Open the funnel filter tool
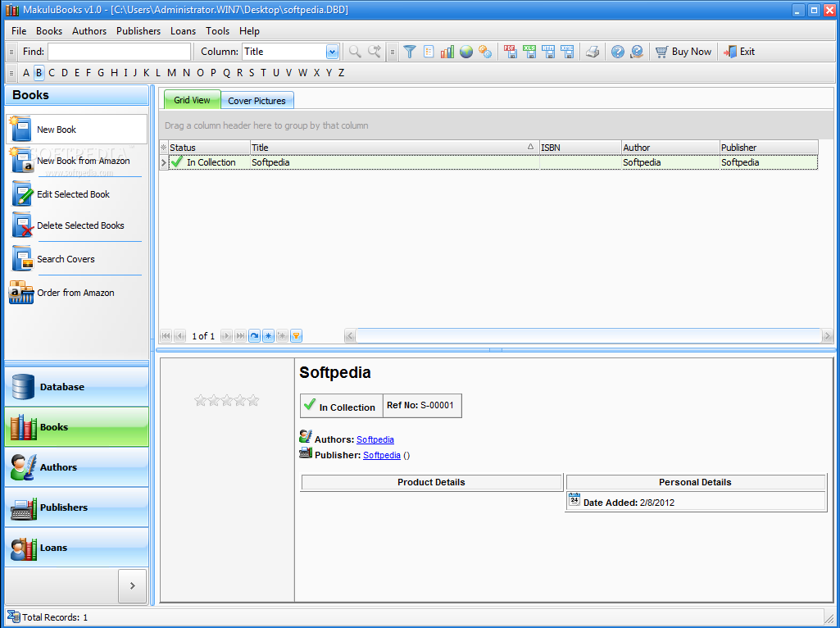The image size is (840, 628). 410,52
